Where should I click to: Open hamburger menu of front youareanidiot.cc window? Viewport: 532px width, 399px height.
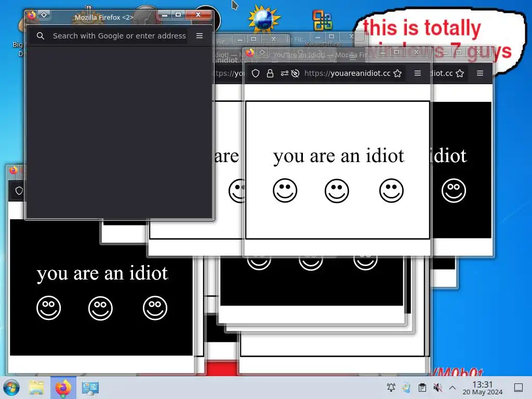click(x=418, y=73)
